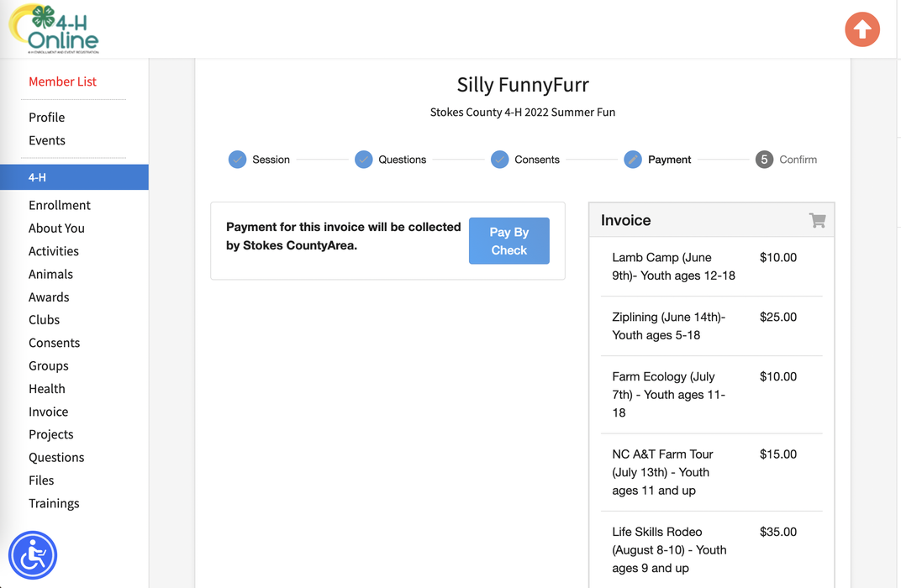
Task: Go to the Enrollment section
Action: 60,205
